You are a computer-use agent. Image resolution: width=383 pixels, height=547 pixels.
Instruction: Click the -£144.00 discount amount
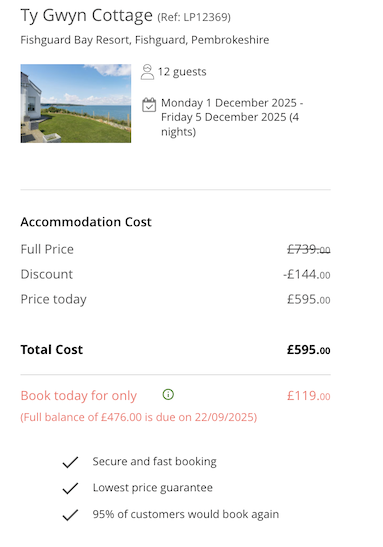click(307, 275)
